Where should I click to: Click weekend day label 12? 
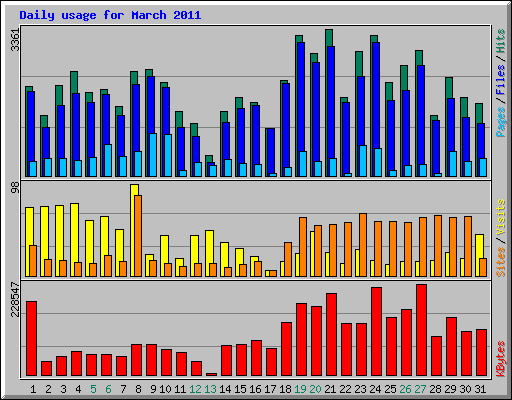pyautogui.click(x=195, y=389)
